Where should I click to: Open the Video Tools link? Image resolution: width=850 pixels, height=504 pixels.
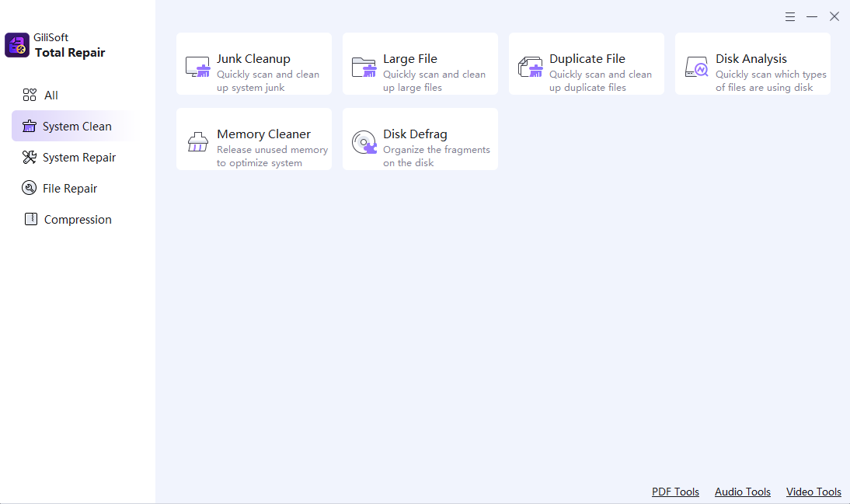[x=813, y=492]
